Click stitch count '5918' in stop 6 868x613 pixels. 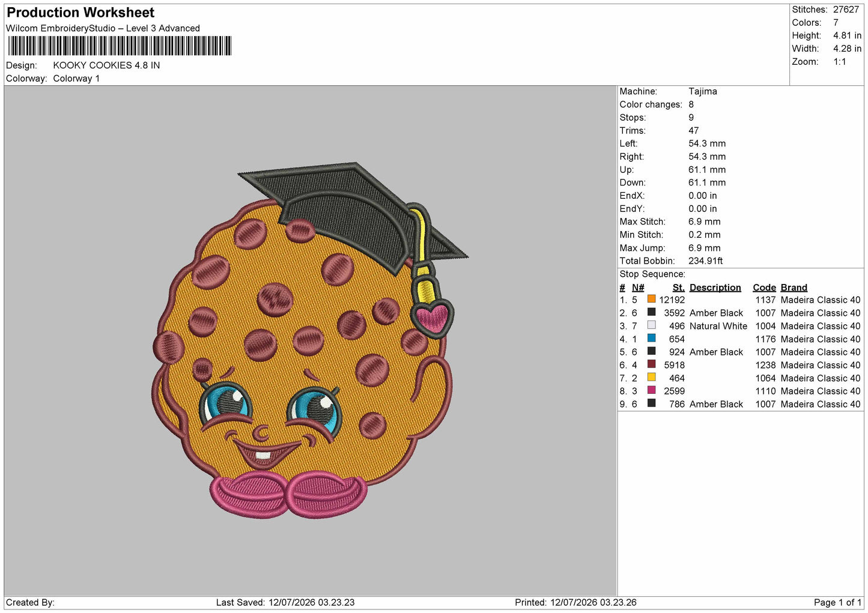pyautogui.click(x=675, y=365)
